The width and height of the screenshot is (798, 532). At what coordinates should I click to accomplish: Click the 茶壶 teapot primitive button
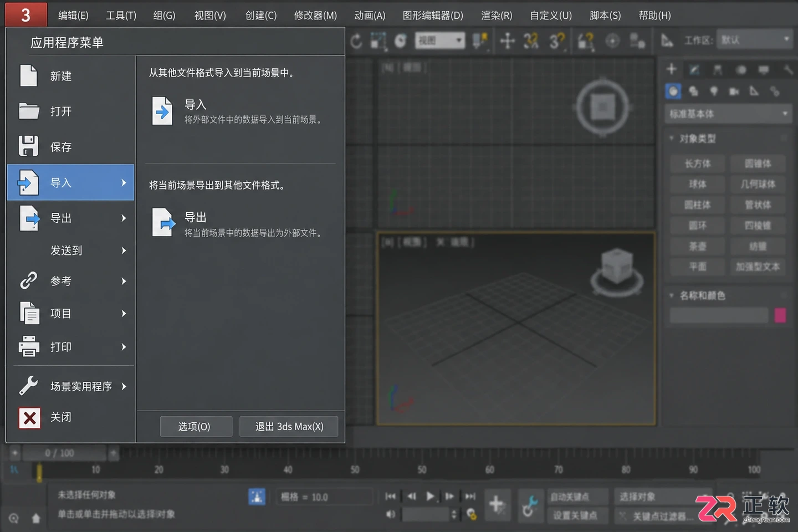(698, 246)
